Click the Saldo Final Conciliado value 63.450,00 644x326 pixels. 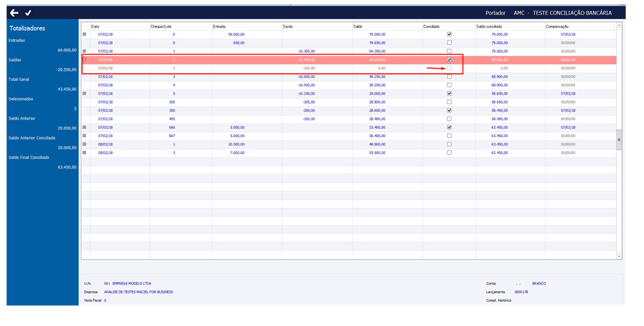tap(67, 167)
